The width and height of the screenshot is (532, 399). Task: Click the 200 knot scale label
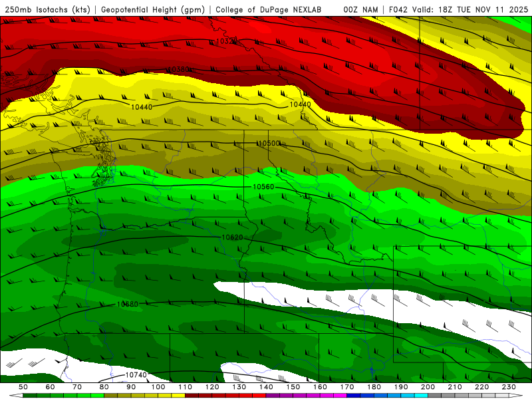click(x=428, y=387)
